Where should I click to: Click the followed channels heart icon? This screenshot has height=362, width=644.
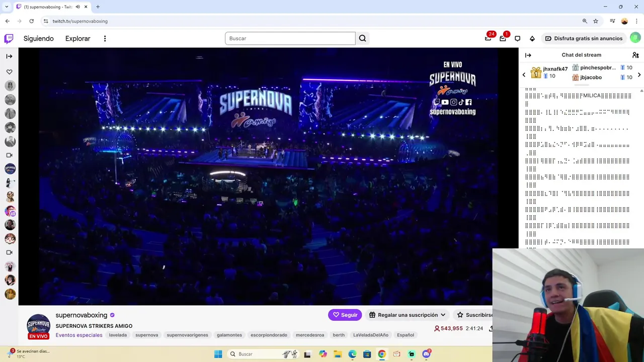[9, 72]
